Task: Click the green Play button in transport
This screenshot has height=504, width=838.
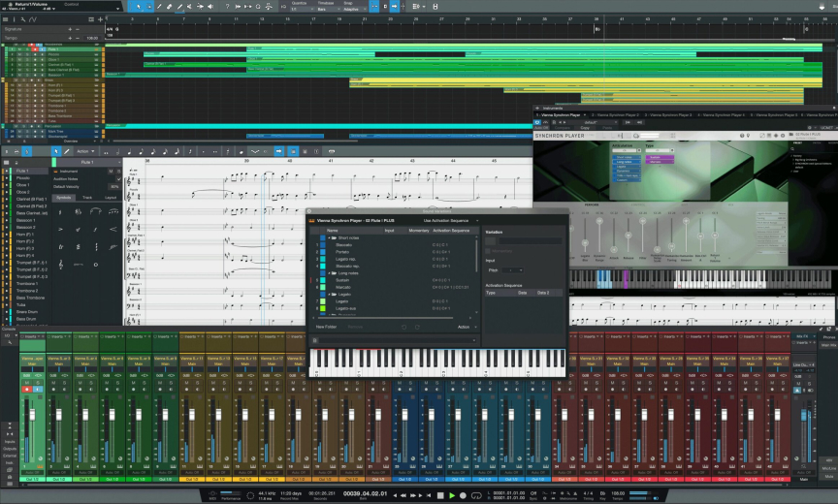Action: [x=451, y=495]
